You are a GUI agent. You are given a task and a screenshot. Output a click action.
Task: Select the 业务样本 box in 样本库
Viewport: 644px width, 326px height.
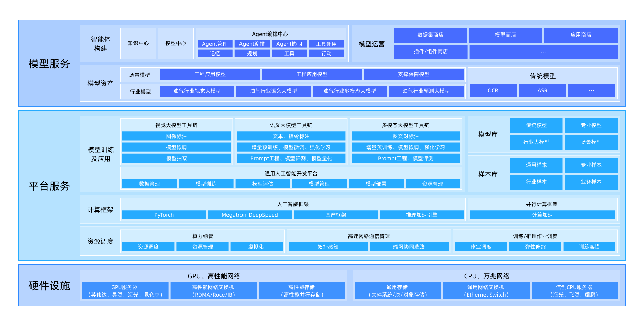coord(591,182)
